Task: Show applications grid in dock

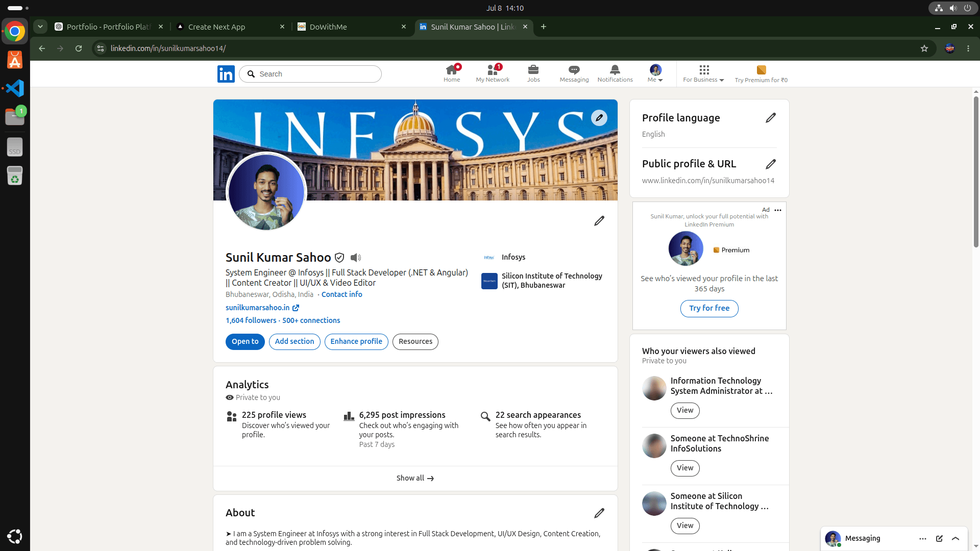Action: (15, 537)
